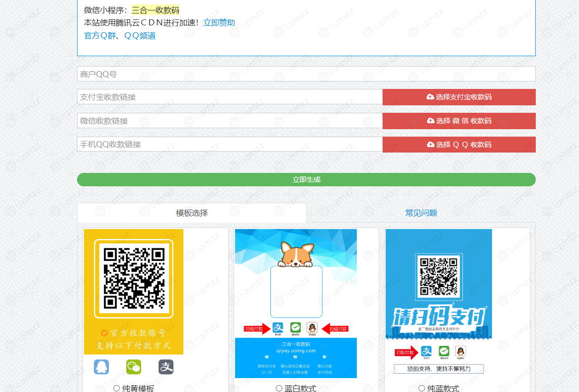The image size is (579, 392).
Task: Click the shield badge beside 官方收款账号
Action: 104,333
